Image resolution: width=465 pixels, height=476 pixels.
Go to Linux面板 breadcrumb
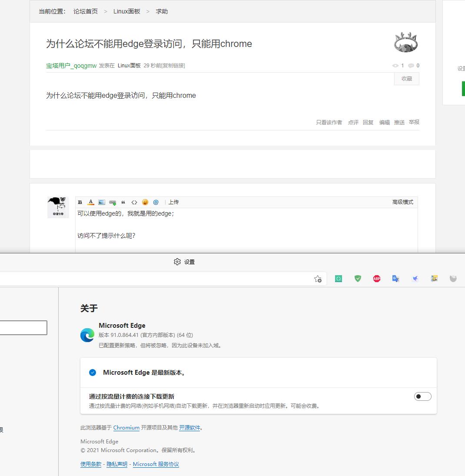tap(127, 12)
